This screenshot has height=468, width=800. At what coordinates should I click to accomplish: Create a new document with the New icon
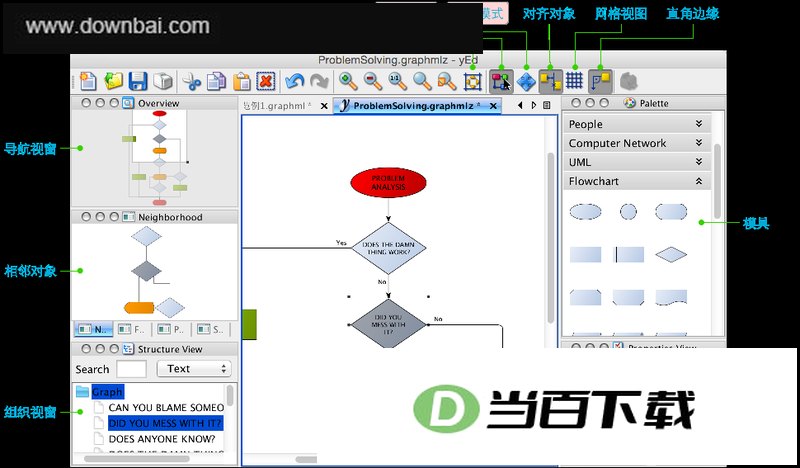pyautogui.click(x=88, y=81)
